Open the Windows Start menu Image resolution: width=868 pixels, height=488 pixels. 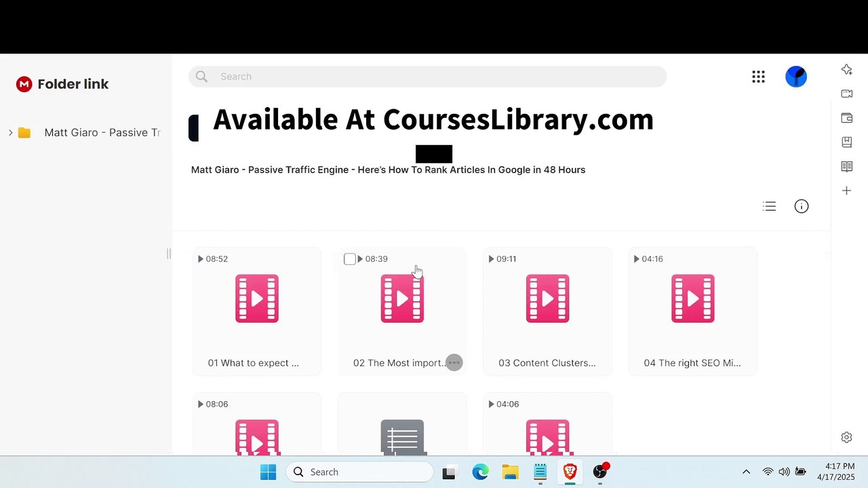pos(268,472)
